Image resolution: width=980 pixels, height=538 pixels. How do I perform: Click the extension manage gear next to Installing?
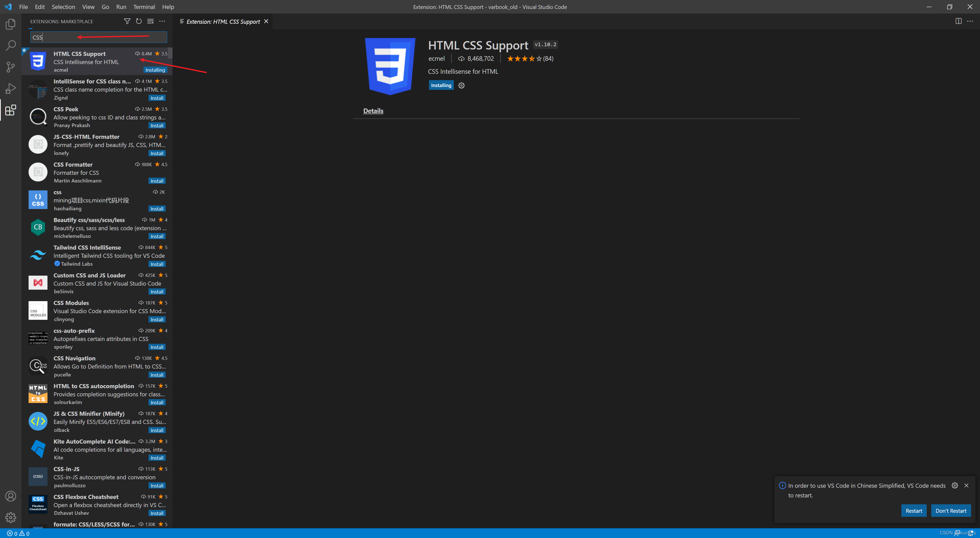(x=461, y=85)
